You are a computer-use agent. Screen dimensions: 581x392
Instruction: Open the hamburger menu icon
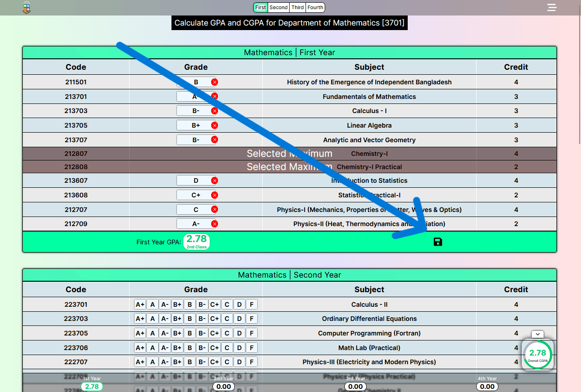552,7
